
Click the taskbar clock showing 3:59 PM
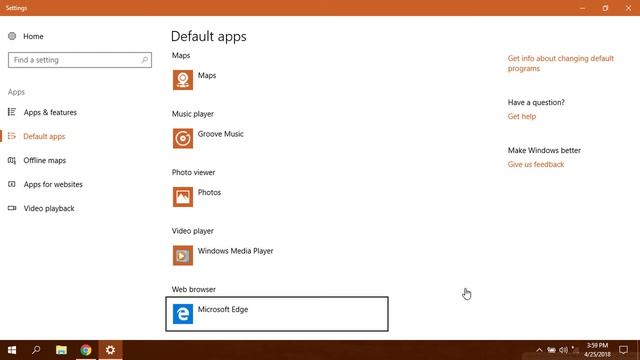tap(597, 350)
